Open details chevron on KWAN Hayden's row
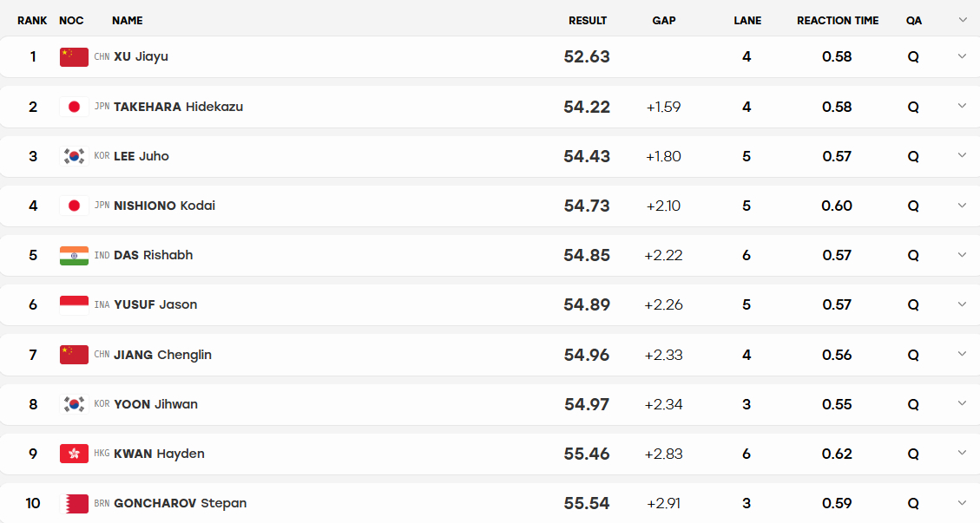This screenshot has width=980, height=523. pos(962,453)
